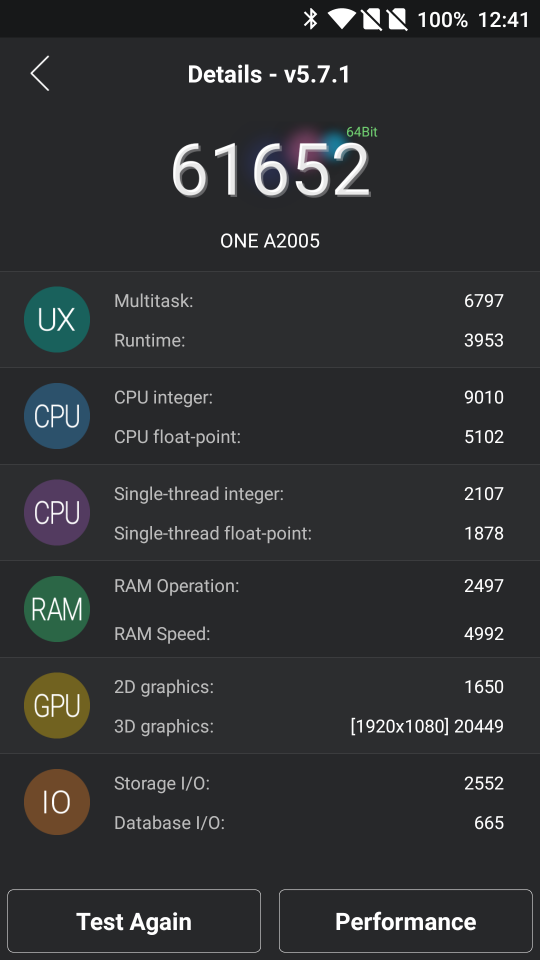Screen dimensions: 540x960
Task: Tap the 61652 total score
Action: point(270,170)
